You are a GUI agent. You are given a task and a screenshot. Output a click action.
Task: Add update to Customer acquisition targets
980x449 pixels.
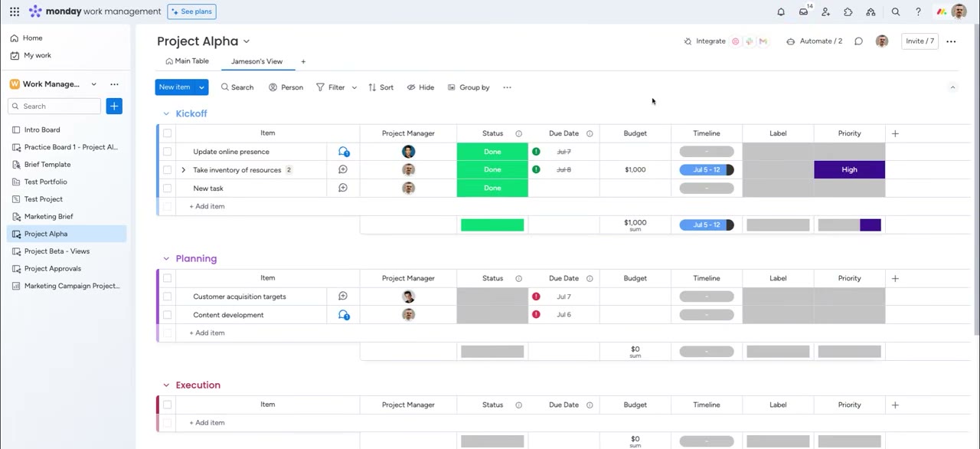[343, 297]
